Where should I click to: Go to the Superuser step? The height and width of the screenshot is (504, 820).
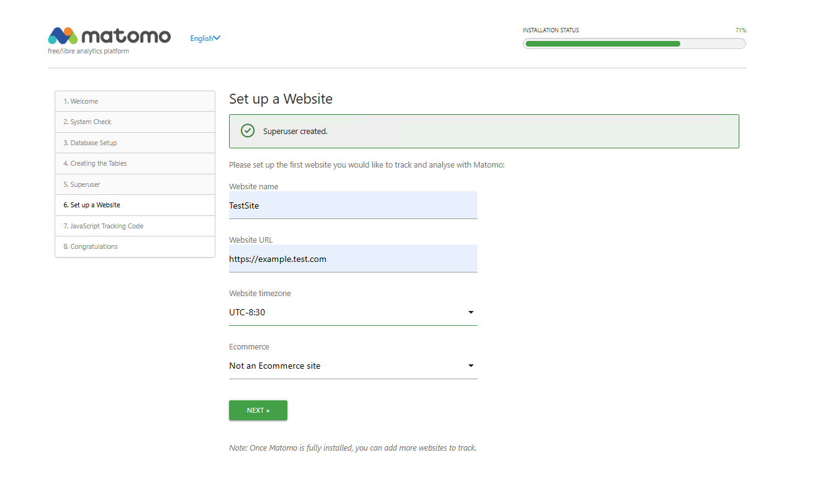(135, 184)
